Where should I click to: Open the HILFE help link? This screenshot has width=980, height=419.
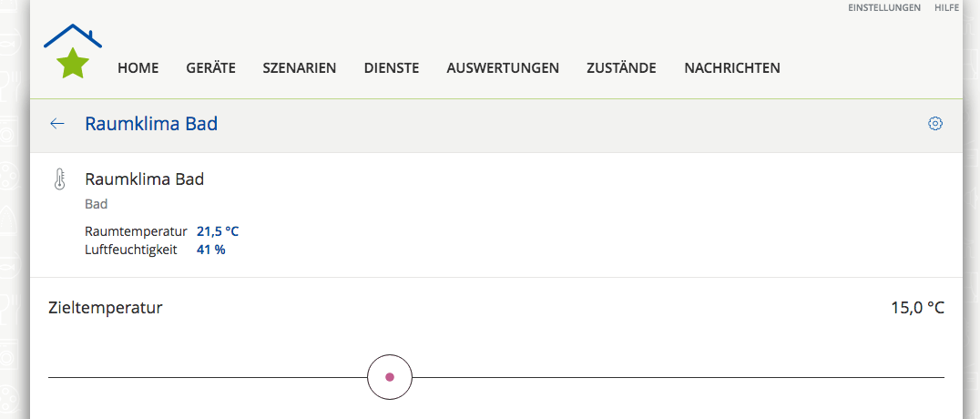coord(946,7)
